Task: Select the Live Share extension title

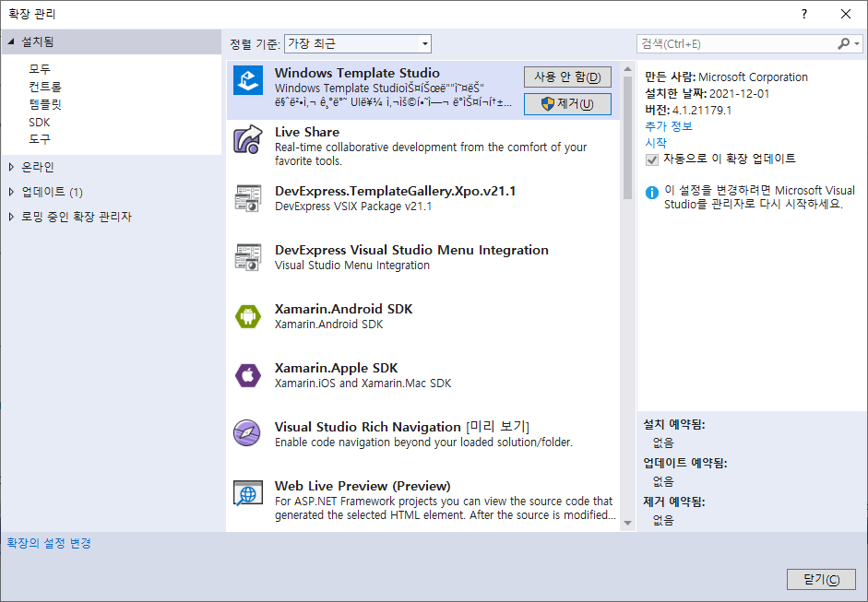Action: click(x=307, y=132)
